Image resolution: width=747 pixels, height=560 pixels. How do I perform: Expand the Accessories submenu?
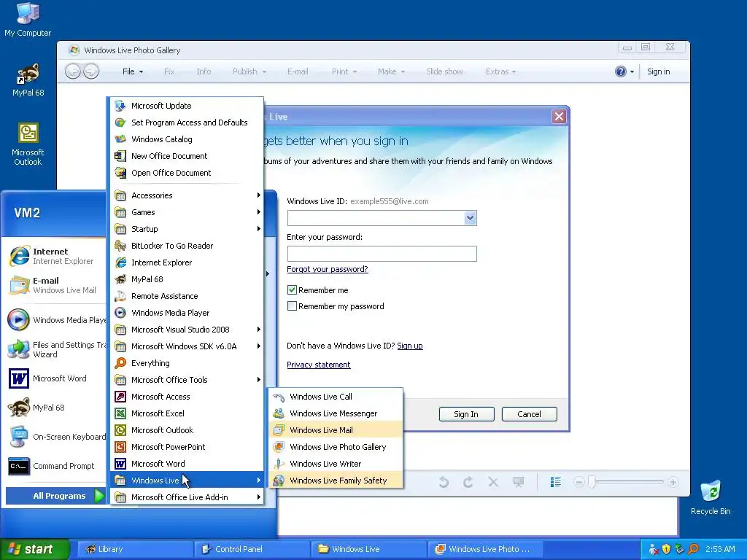pyautogui.click(x=187, y=195)
